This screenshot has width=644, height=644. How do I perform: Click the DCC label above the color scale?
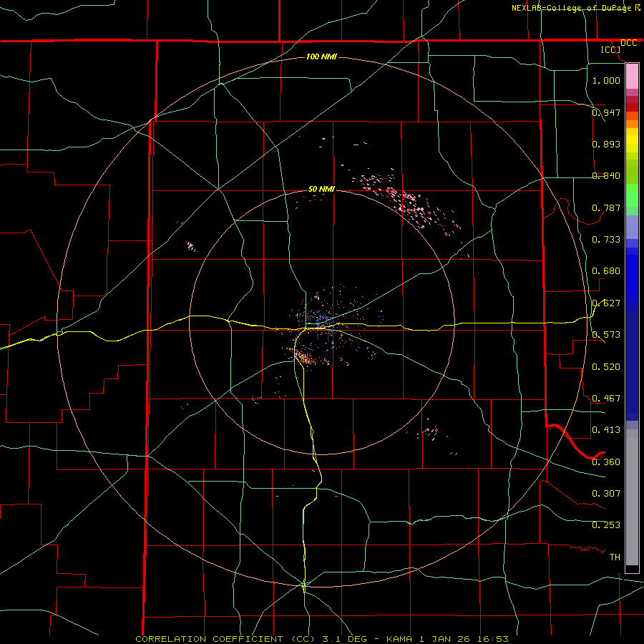tap(628, 43)
